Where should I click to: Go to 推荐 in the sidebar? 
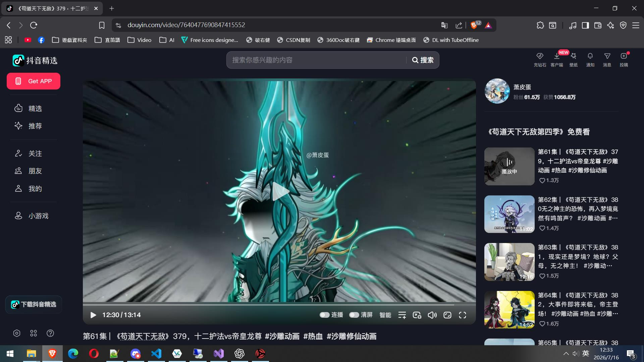click(x=34, y=126)
